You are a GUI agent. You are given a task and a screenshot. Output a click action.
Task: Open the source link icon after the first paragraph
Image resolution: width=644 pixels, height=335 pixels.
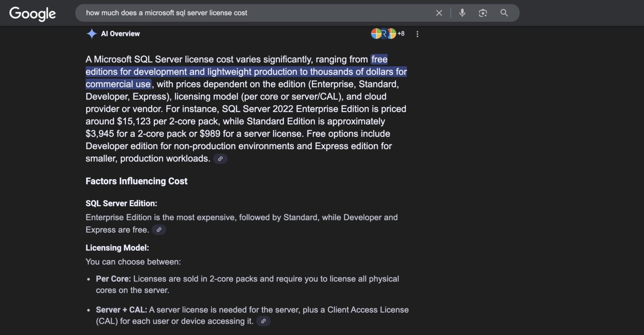tap(220, 158)
